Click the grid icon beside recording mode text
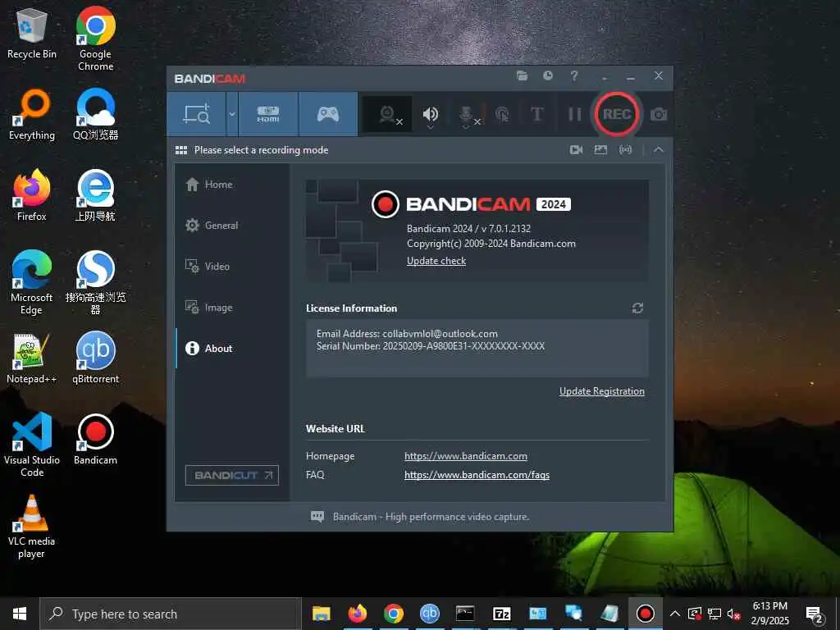 click(181, 150)
